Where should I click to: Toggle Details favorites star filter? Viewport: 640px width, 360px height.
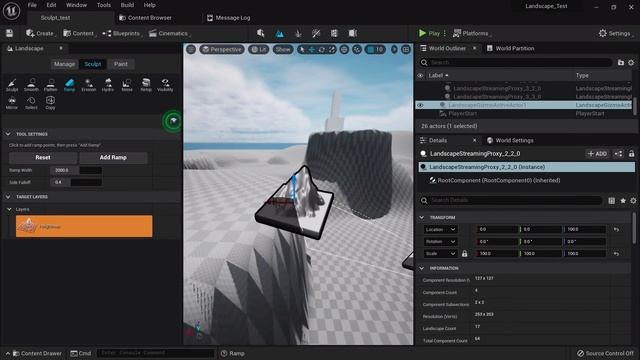coord(623,200)
